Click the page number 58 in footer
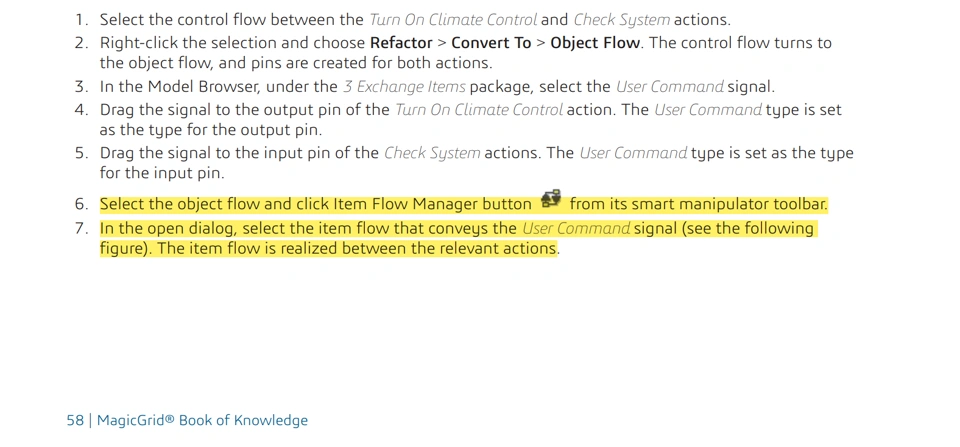 (75, 420)
